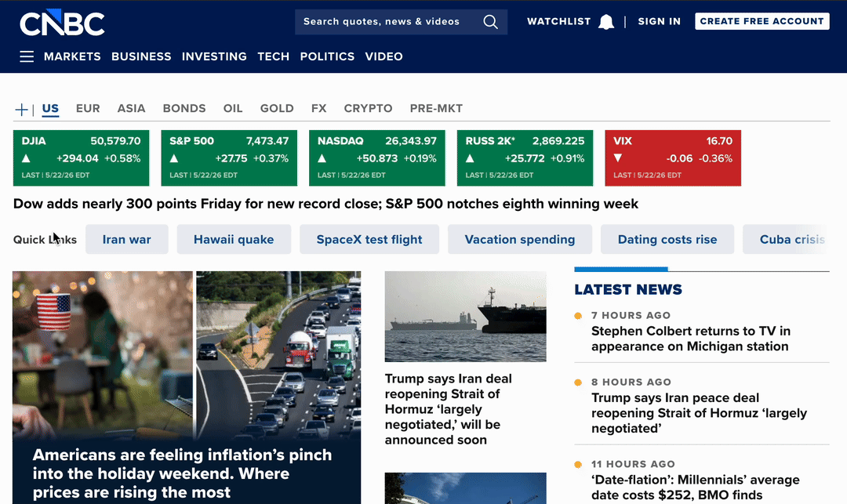Open the tanker ships story thumbnail

pos(466,316)
